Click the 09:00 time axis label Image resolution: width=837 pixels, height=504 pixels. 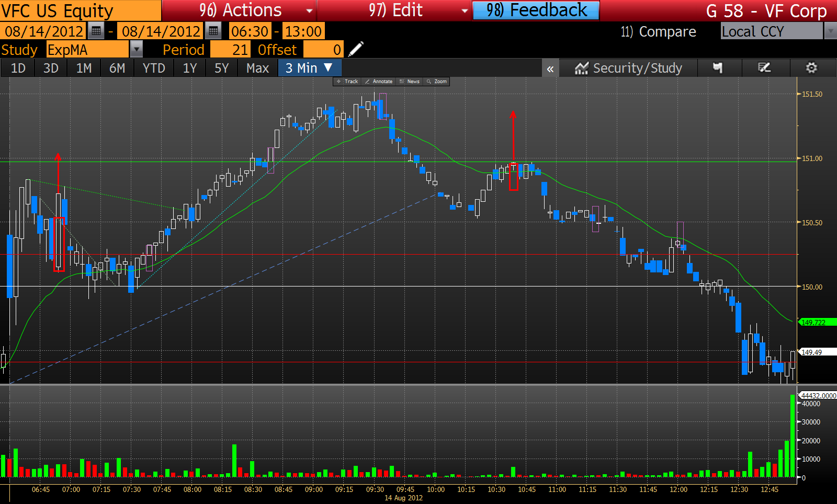coord(314,490)
